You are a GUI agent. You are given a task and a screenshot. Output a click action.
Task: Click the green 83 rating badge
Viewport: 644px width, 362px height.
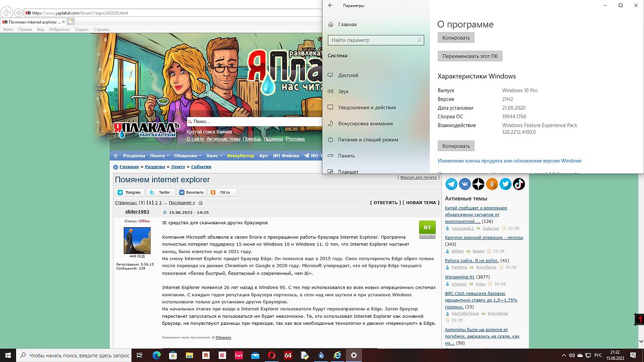427,227
